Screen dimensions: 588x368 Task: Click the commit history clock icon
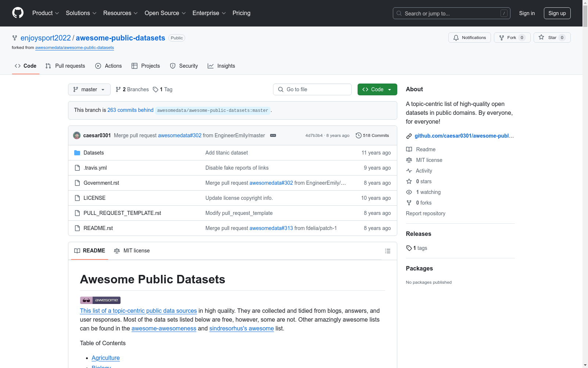coord(359,135)
